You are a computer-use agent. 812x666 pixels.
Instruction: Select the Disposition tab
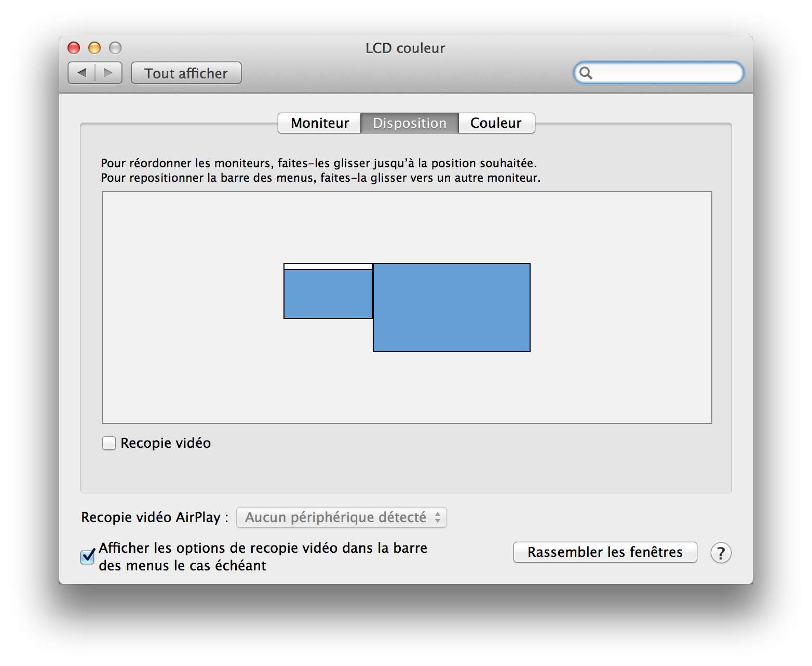click(x=409, y=123)
